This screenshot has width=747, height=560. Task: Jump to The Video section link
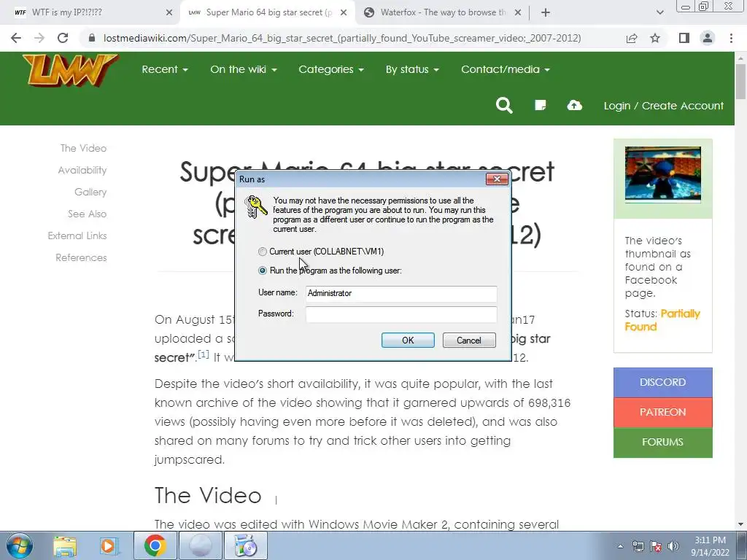point(83,148)
